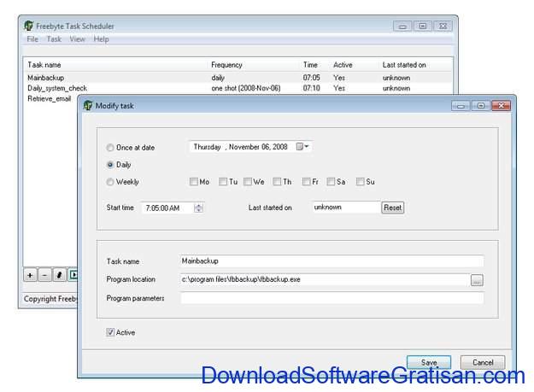Image resolution: width=534 pixels, height=392 pixels.
Task: Click the Program location path field
Action: [324, 279]
